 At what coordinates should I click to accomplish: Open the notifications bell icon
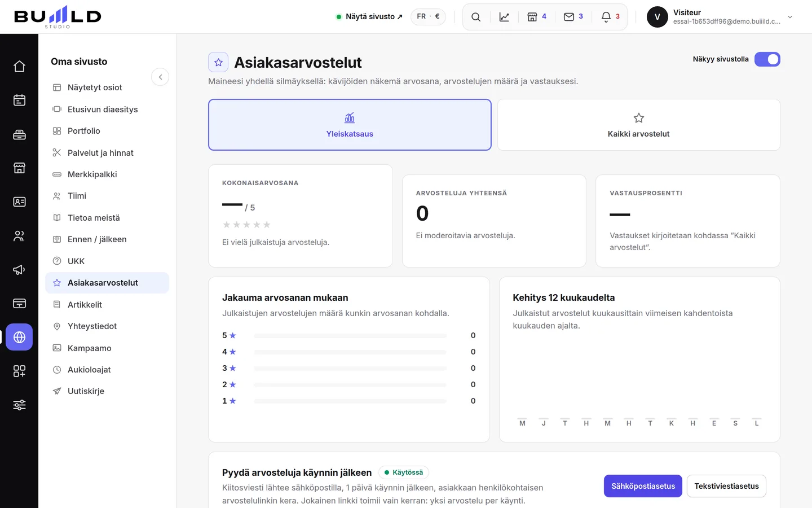[610, 17]
